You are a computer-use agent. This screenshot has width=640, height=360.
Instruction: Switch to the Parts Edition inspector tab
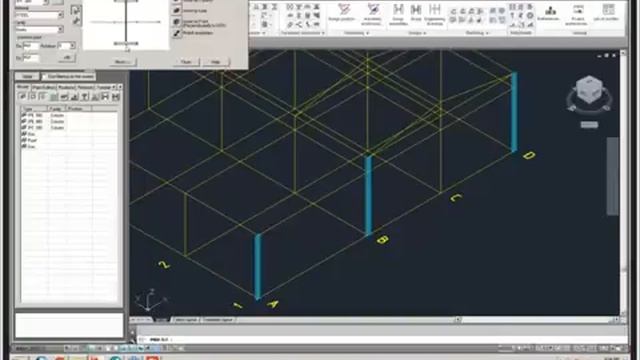(44, 87)
